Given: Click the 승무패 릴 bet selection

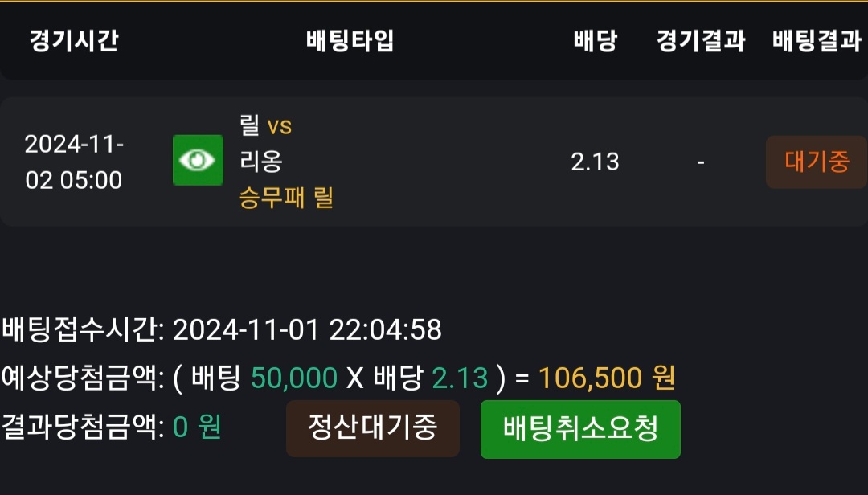Looking at the screenshot, I should (286, 197).
